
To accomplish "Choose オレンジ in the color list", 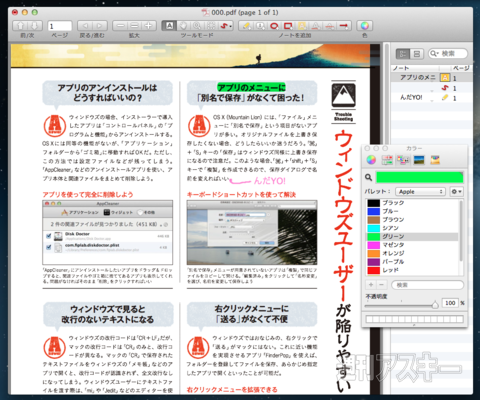I will pyautogui.click(x=412, y=253).
